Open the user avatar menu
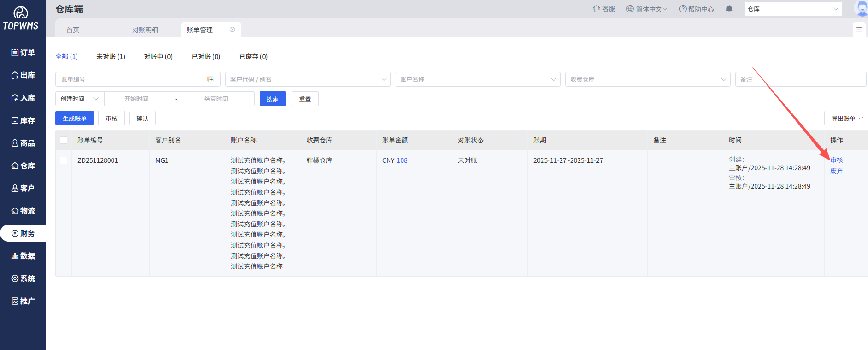The width and height of the screenshot is (868, 350). pos(861,9)
